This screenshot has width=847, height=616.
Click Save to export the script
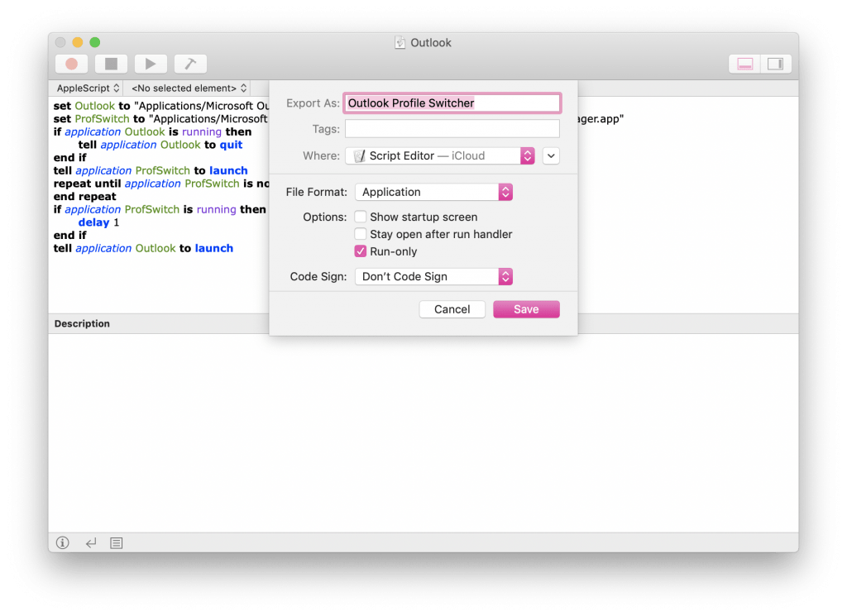tap(526, 309)
